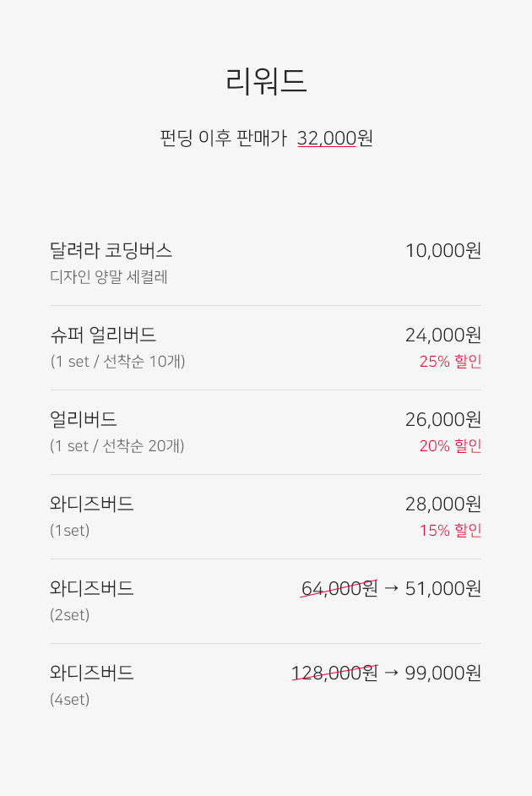
Task: Click the 10,000원 price
Action: (x=442, y=250)
